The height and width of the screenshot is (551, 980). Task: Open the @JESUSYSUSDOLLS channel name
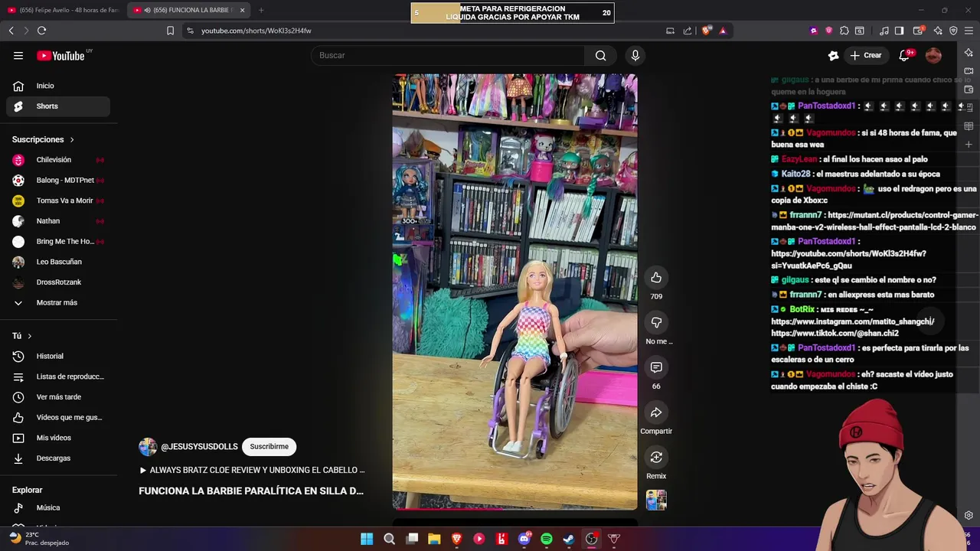(199, 447)
